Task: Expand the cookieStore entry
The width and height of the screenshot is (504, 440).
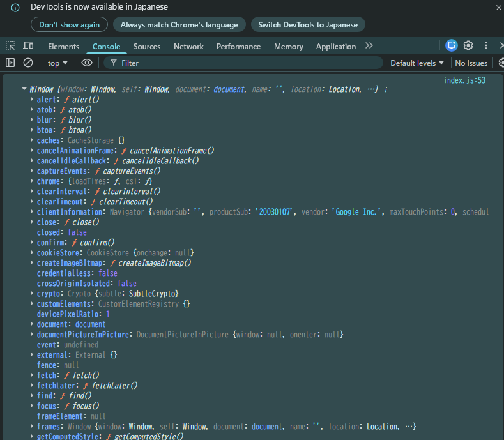Action: (x=31, y=253)
